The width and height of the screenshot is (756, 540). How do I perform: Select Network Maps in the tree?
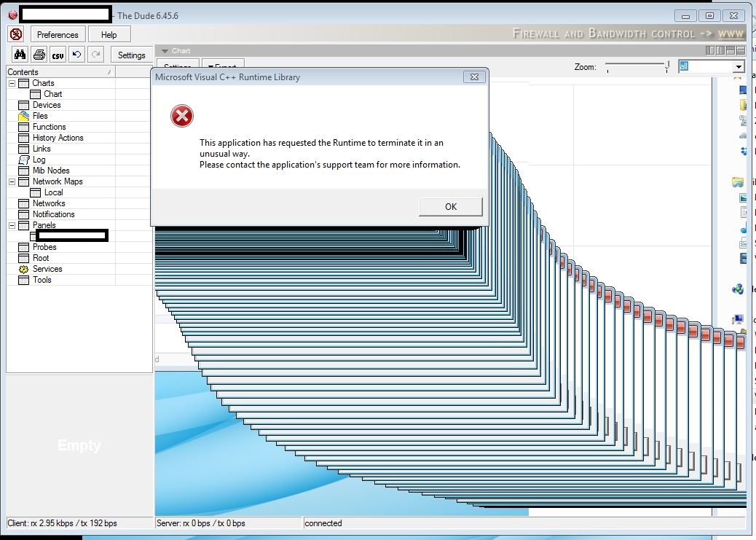(58, 181)
